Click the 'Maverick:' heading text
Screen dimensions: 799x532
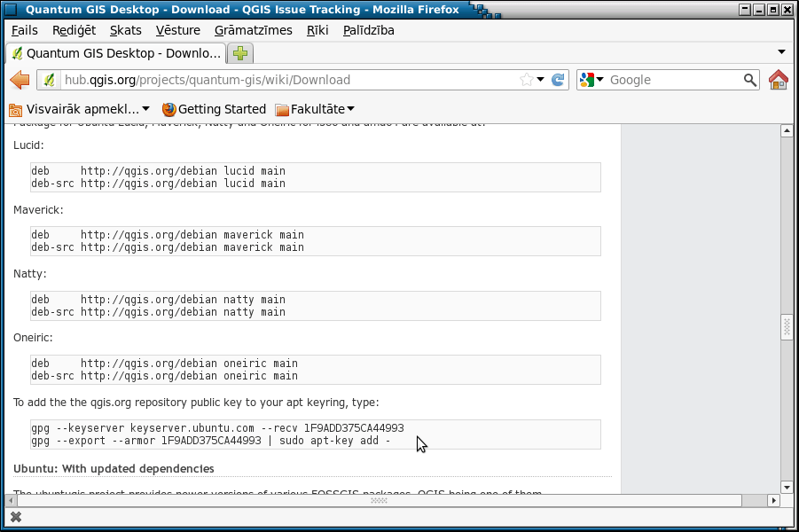coord(38,210)
